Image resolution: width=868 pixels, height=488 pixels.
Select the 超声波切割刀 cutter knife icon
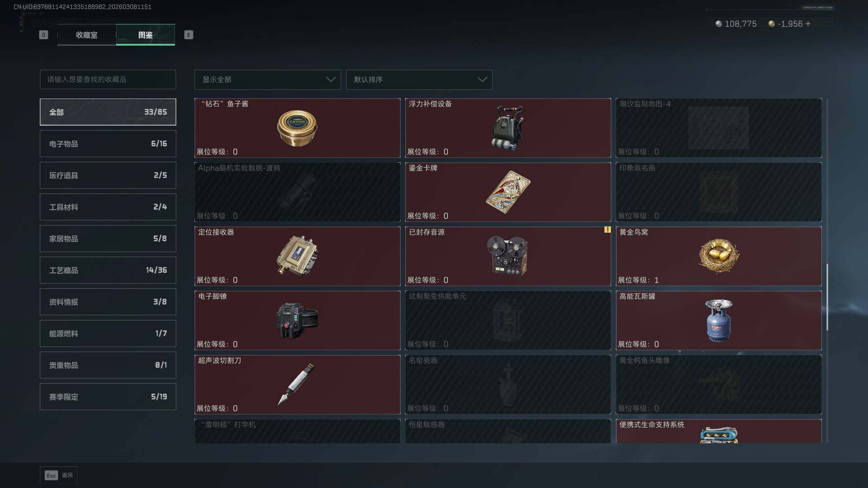point(296,384)
